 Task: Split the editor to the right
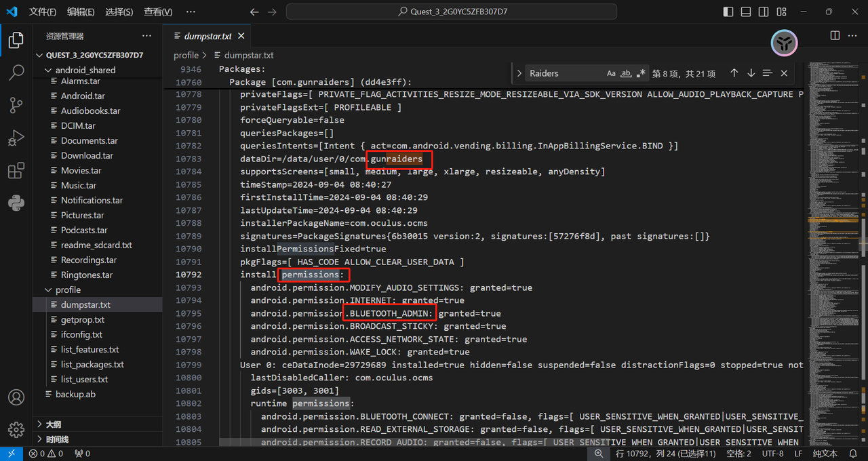coord(835,36)
